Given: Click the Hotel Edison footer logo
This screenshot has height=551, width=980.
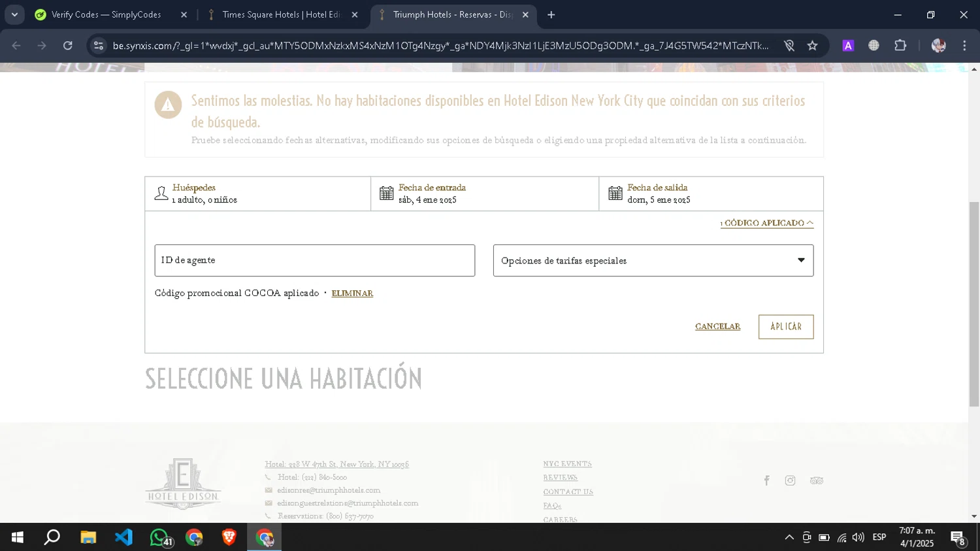Looking at the screenshot, I should coord(183,484).
